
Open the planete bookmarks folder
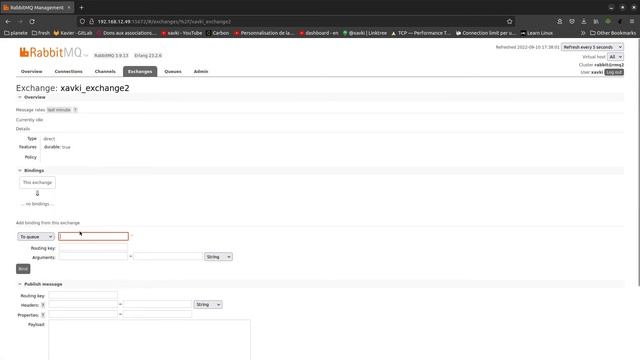[16, 33]
